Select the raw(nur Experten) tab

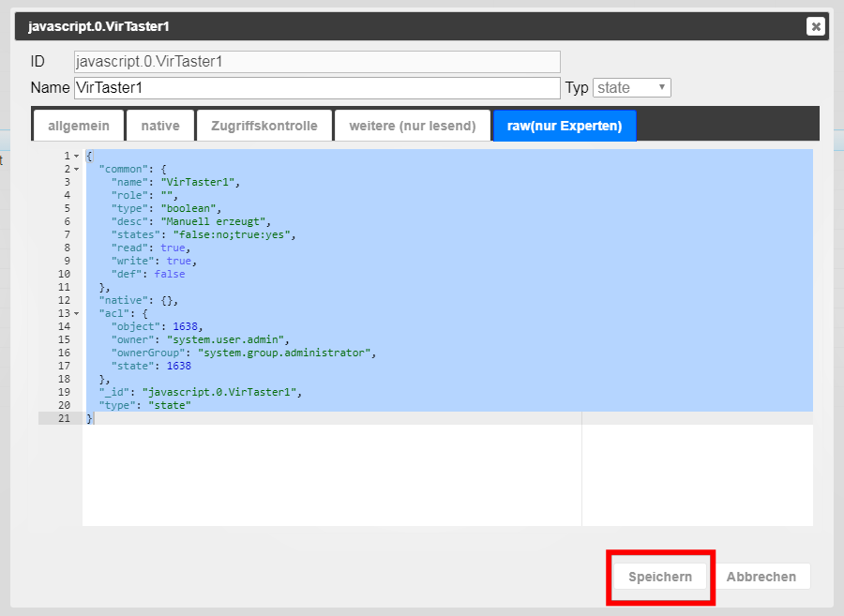[x=565, y=126]
